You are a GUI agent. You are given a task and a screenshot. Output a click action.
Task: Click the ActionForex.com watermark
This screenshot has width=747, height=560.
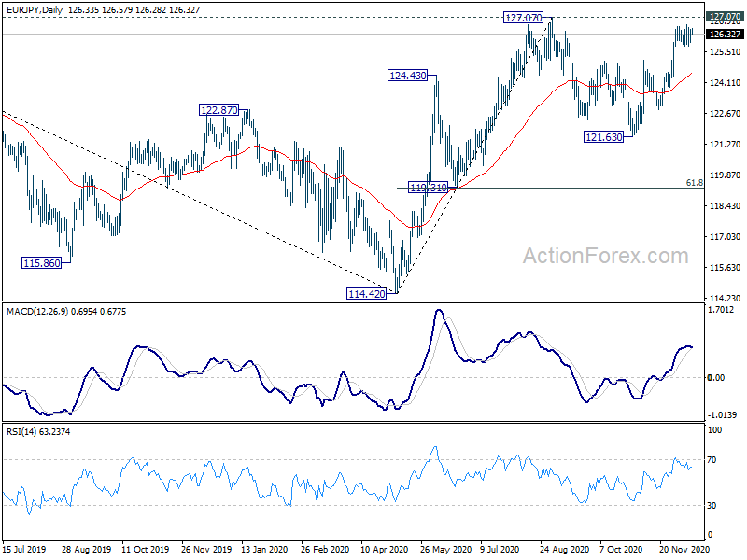(605, 256)
